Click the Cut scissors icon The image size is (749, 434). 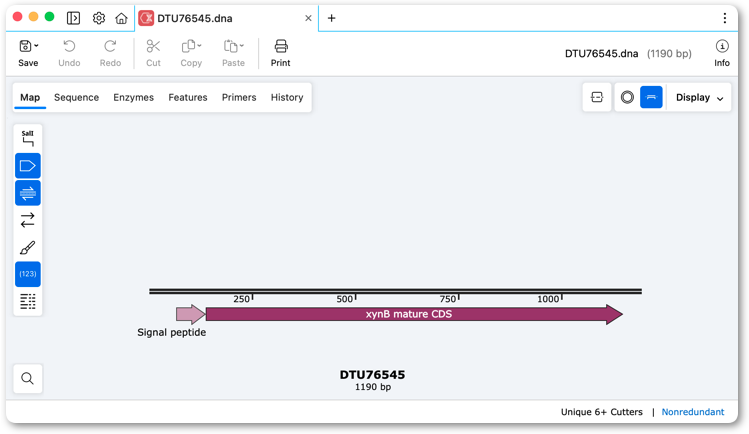pos(153,46)
